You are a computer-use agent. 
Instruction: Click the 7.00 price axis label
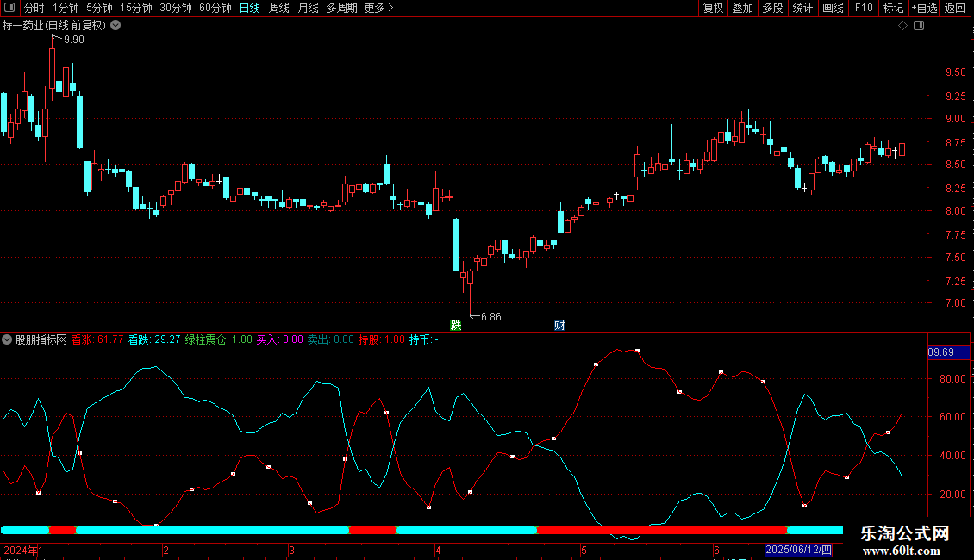pyautogui.click(x=955, y=303)
